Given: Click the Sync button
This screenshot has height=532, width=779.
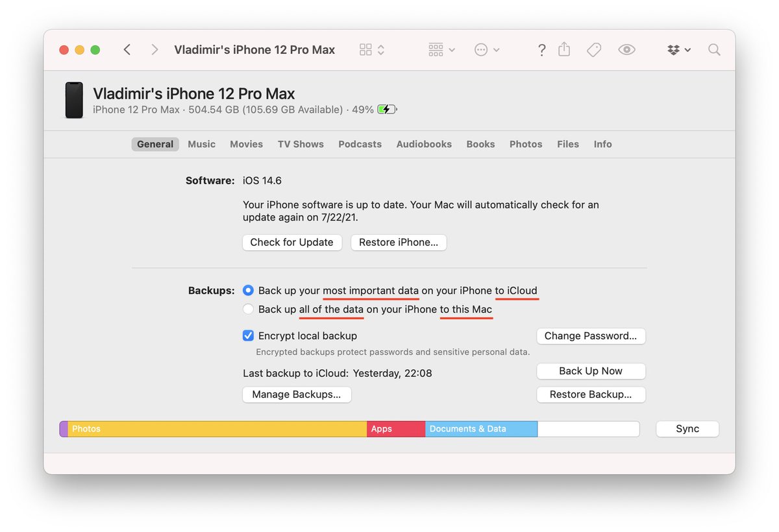Looking at the screenshot, I should [x=687, y=429].
